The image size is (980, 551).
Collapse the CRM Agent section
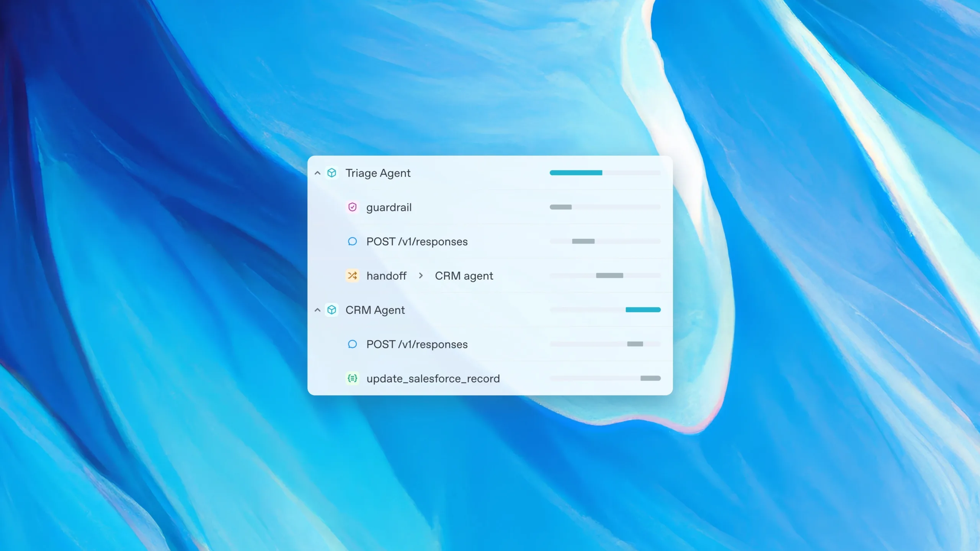[317, 310]
